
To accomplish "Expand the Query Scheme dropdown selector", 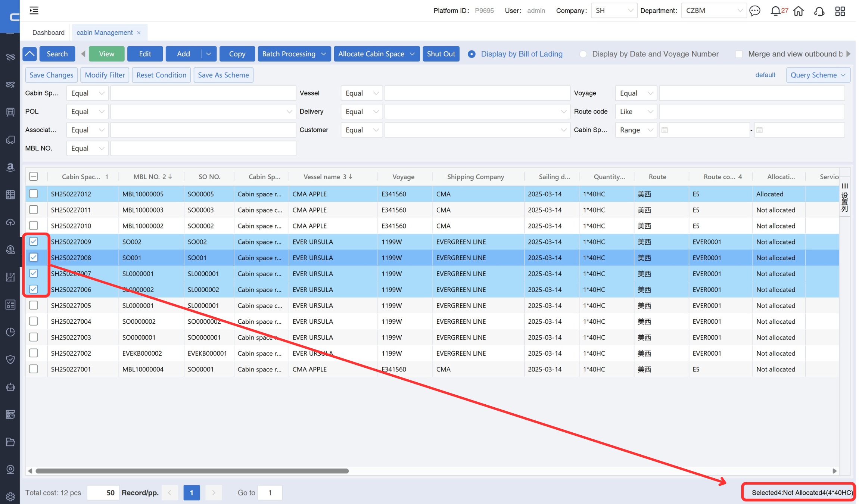I will pos(818,75).
